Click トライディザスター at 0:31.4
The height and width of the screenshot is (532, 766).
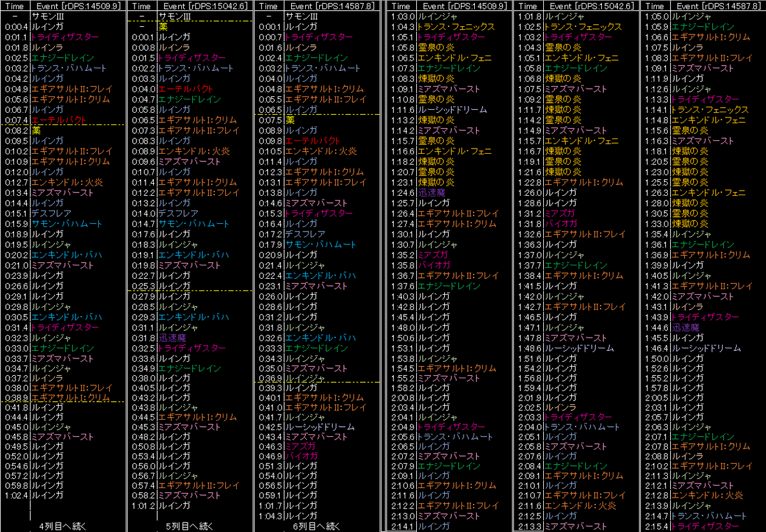pos(65,327)
